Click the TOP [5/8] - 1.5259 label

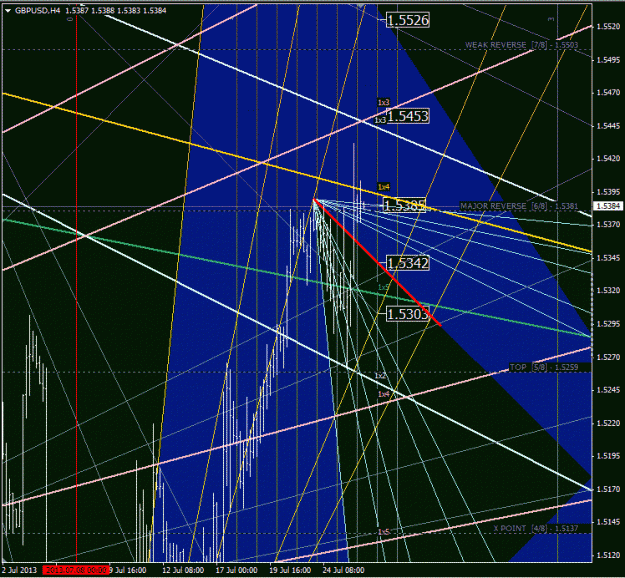pyautogui.click(x=544, y=367)
